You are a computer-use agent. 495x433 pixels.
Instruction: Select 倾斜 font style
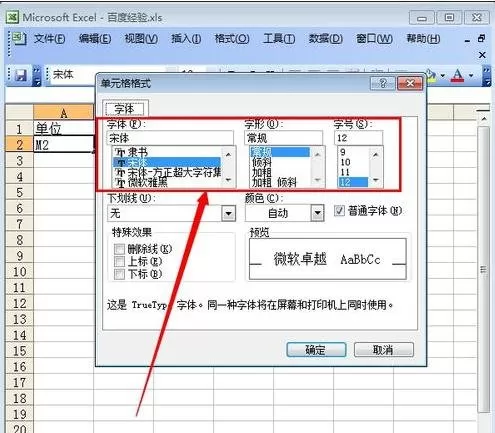click(x=280, y=163)
